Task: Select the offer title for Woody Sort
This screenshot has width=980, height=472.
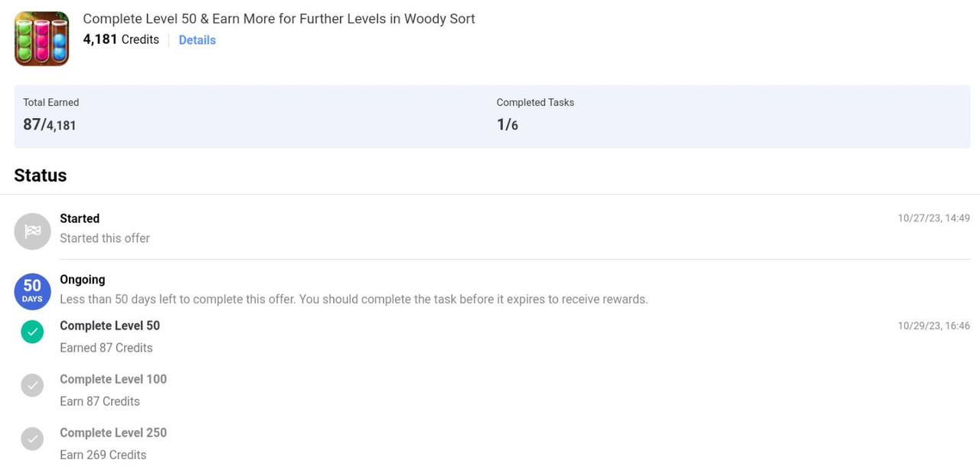Action: 279,18
